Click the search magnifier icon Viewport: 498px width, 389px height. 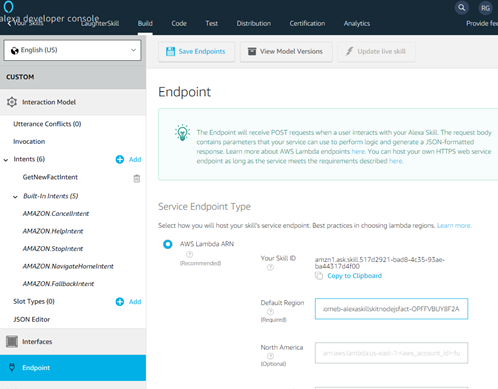pos(462,7)
